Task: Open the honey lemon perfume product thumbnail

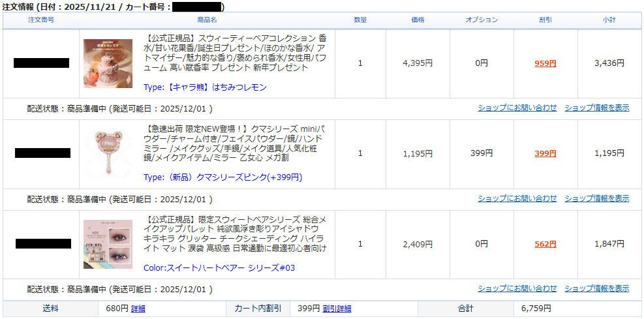Action: (x=108, y=63)
